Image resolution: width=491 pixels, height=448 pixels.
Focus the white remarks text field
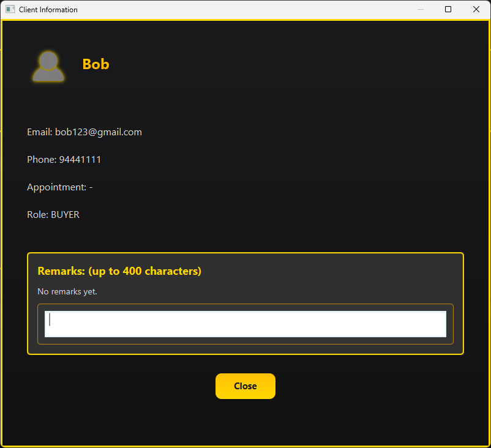(245, 324)
